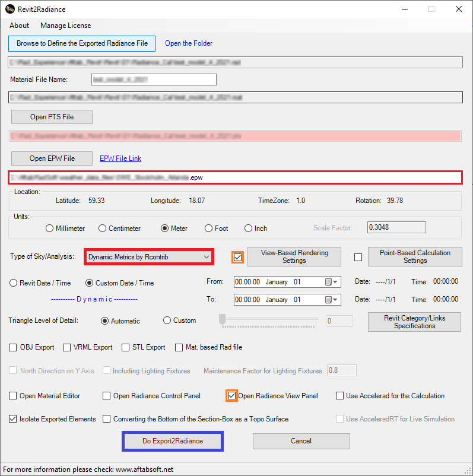Open calendar picker icon in From date field
This screenshot has width=473, height=476.
(x=331, y=282)
